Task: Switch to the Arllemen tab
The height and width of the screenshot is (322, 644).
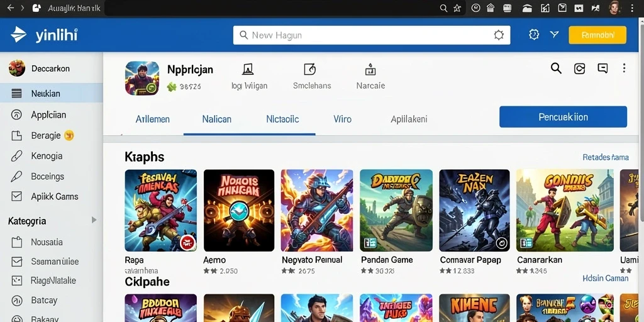Action: point(153,119)
